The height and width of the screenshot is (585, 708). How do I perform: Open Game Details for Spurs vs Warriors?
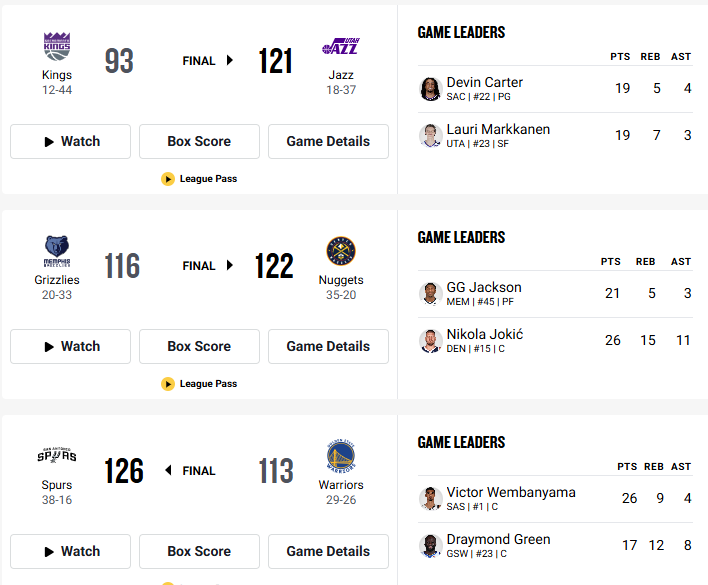[x=328, y=552]
